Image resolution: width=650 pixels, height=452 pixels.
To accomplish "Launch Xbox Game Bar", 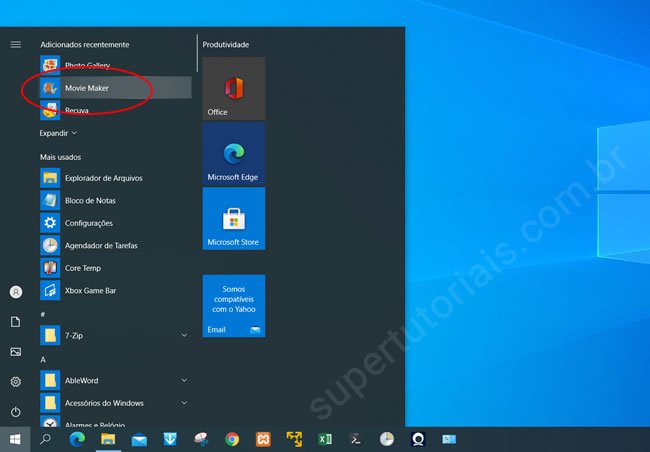I will (x=88, y=290).
